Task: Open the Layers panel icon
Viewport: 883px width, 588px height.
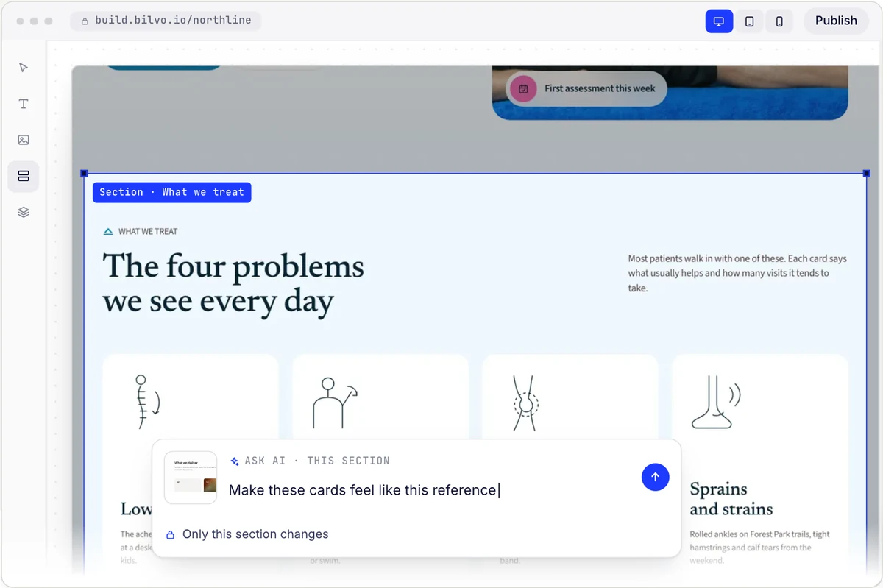Action: coord(24,212)
